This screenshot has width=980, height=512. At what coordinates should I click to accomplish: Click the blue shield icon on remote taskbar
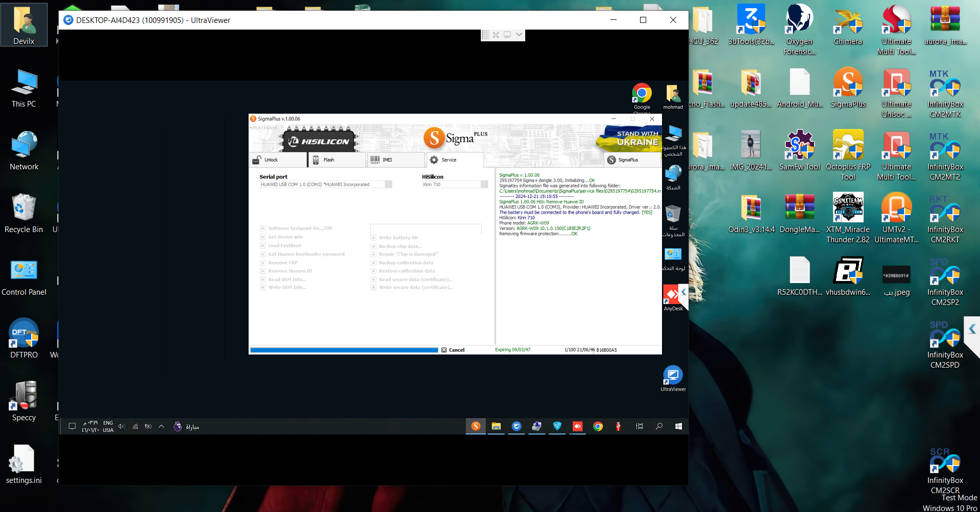point(557,426)
